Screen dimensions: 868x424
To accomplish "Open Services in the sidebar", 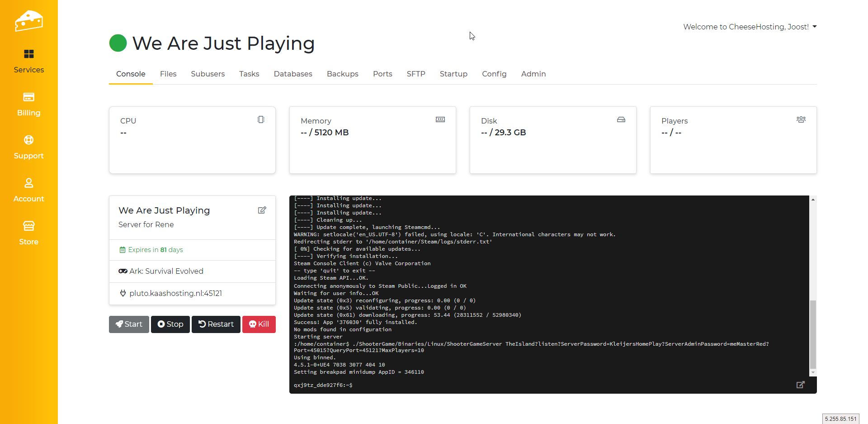I will tap(28, 61).
